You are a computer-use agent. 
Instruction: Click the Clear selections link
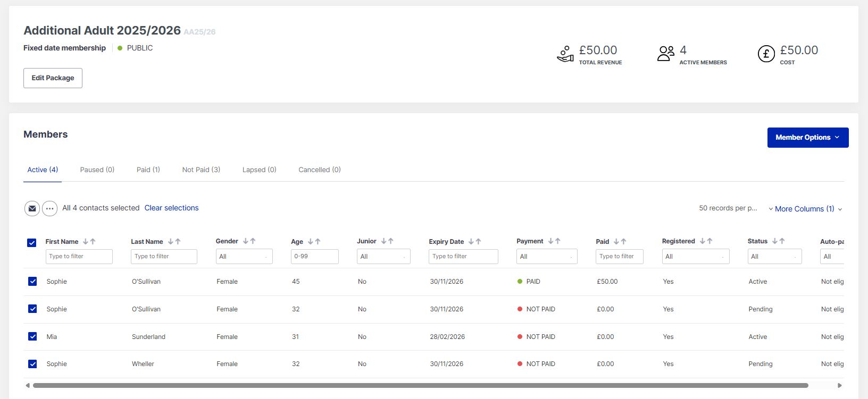point(171,208)
